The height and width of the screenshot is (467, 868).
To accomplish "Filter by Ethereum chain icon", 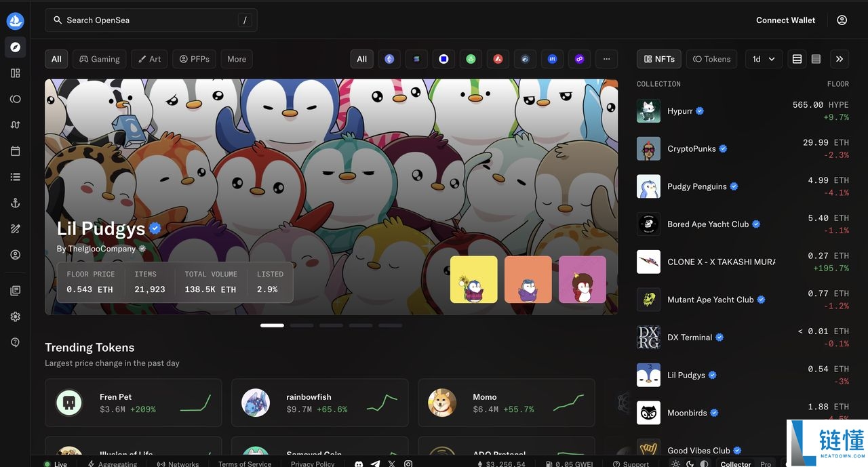I will [389, 59].
